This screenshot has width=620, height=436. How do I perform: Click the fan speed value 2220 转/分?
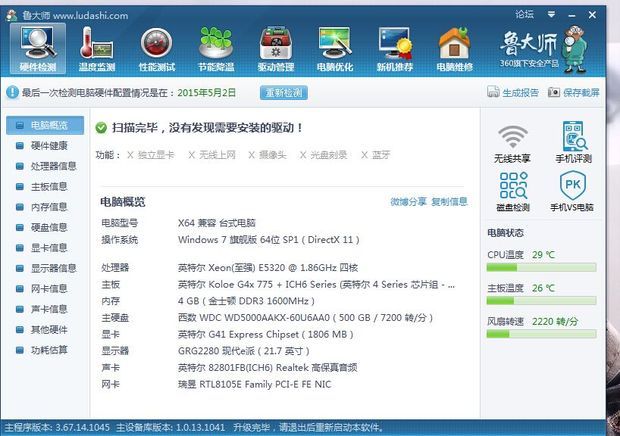click(x=555, y=321)
